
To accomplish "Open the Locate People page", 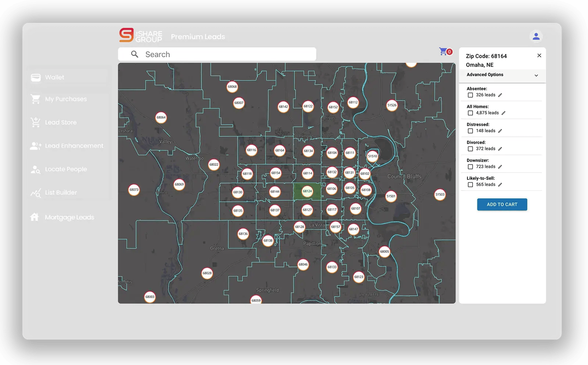I will pyautogui.click(x=66, y=169).
